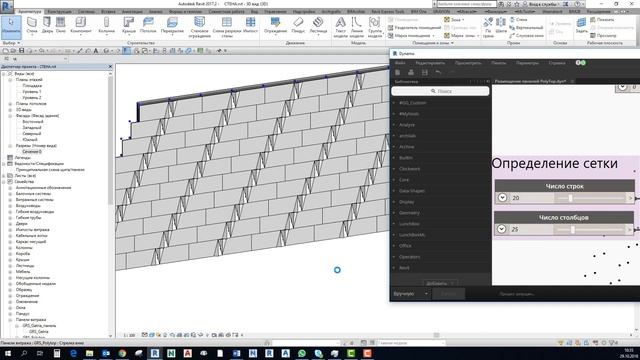Select the Пандус (Ramp) tool
The width and height of the screenshot is (640, 360).
click(x=298, y=25)
